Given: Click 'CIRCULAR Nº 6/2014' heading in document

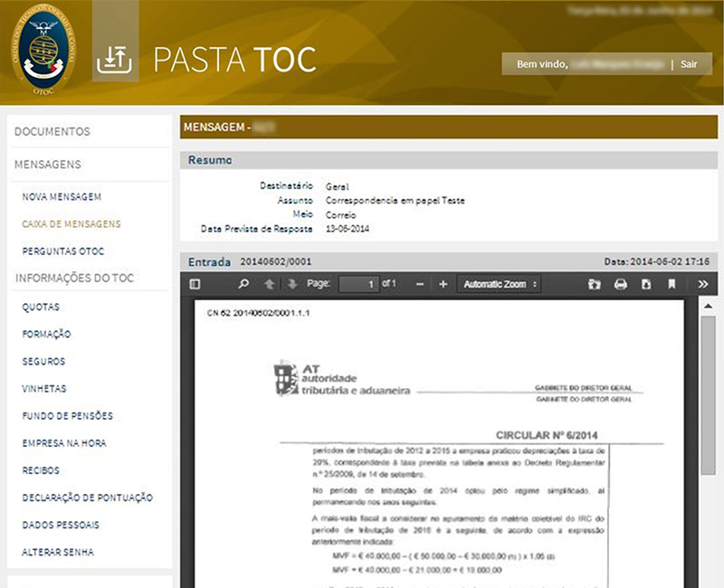Looking at the screenshot, I should [x=547, y=435].
